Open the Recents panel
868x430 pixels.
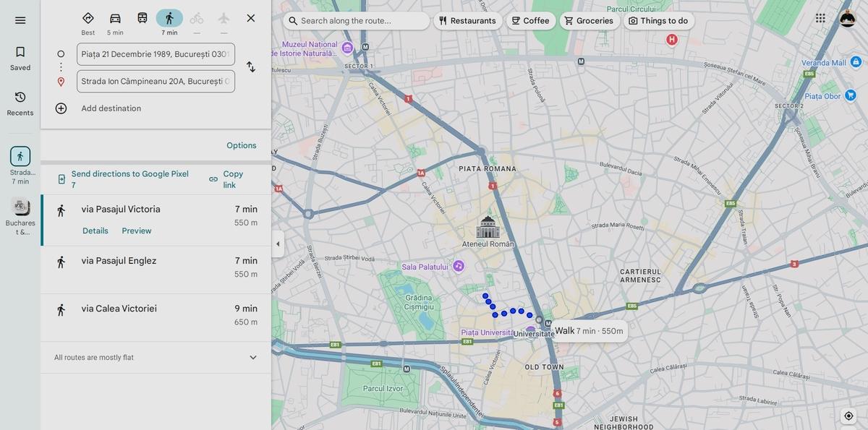pos(20,103)
